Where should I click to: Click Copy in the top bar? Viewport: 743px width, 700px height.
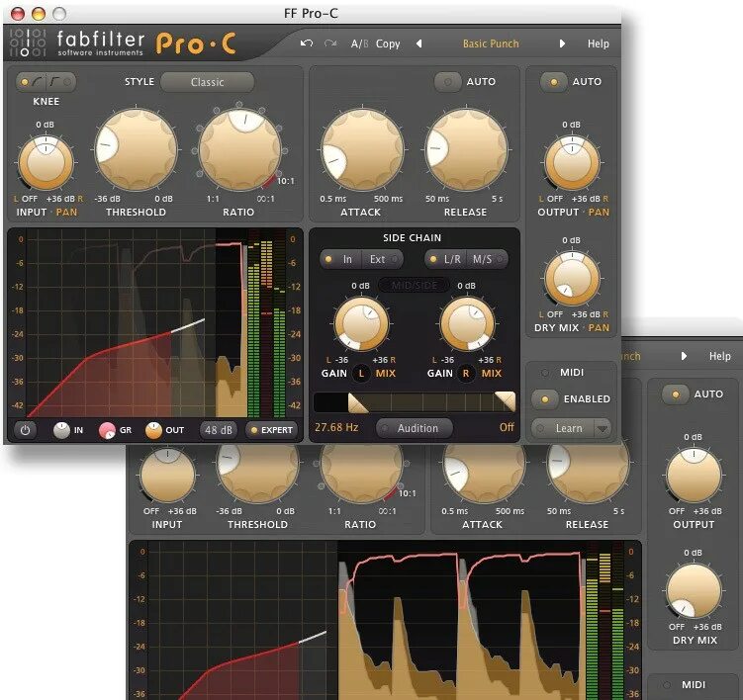tap(388, 44)
